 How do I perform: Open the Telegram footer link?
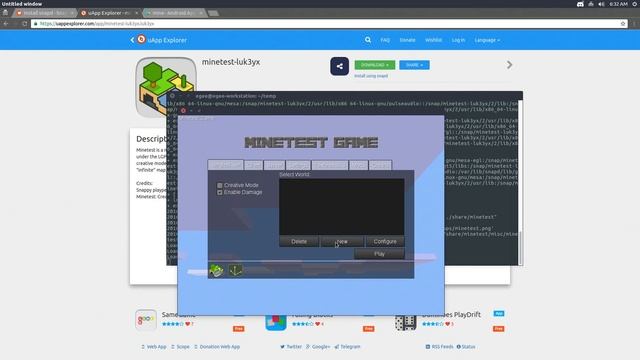[x=347, y=347]
